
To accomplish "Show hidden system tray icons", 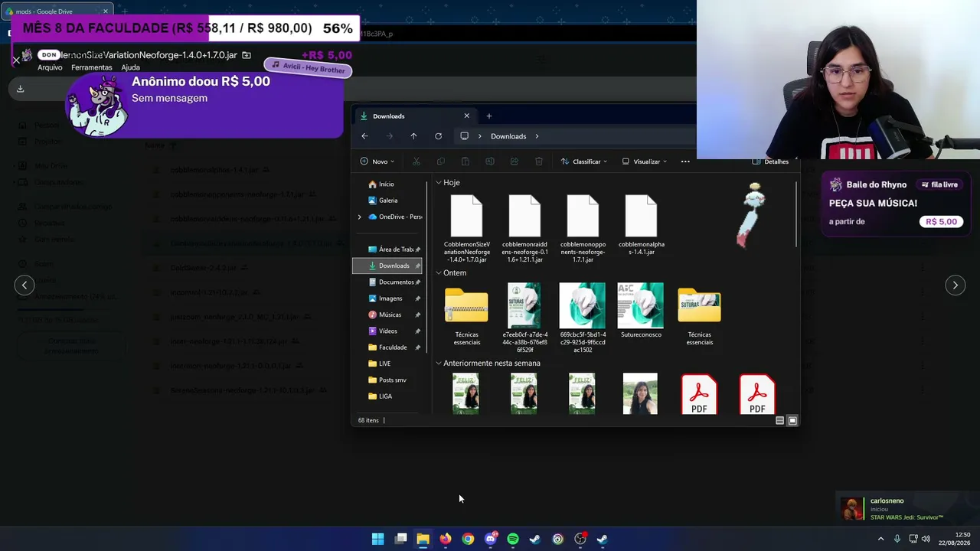I will [880, 539].
